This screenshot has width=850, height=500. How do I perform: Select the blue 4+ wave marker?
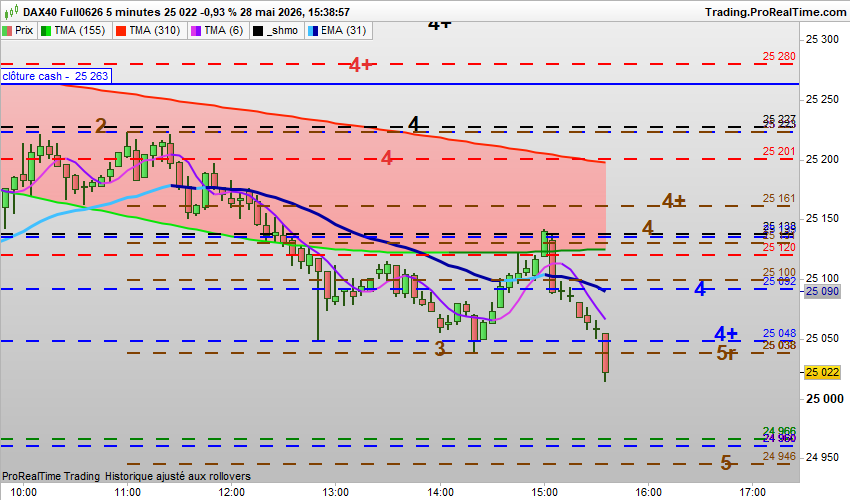[725, 333]
